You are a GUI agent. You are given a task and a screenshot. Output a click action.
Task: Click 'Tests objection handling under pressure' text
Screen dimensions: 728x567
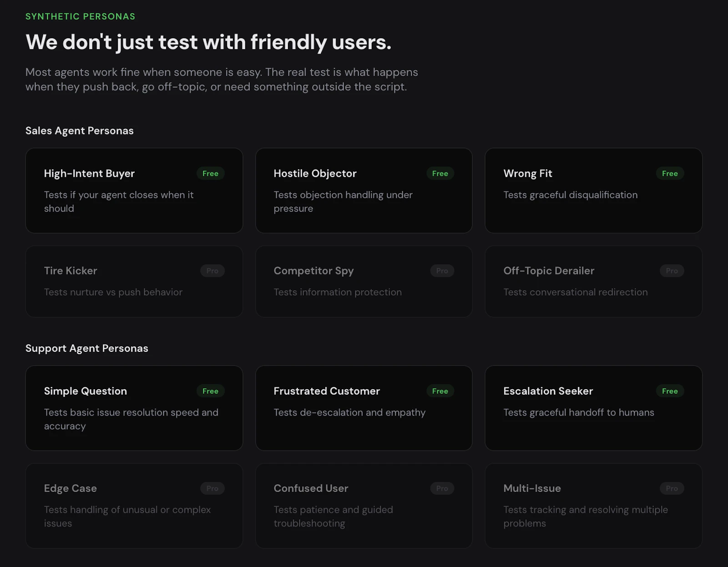[343, 201]
